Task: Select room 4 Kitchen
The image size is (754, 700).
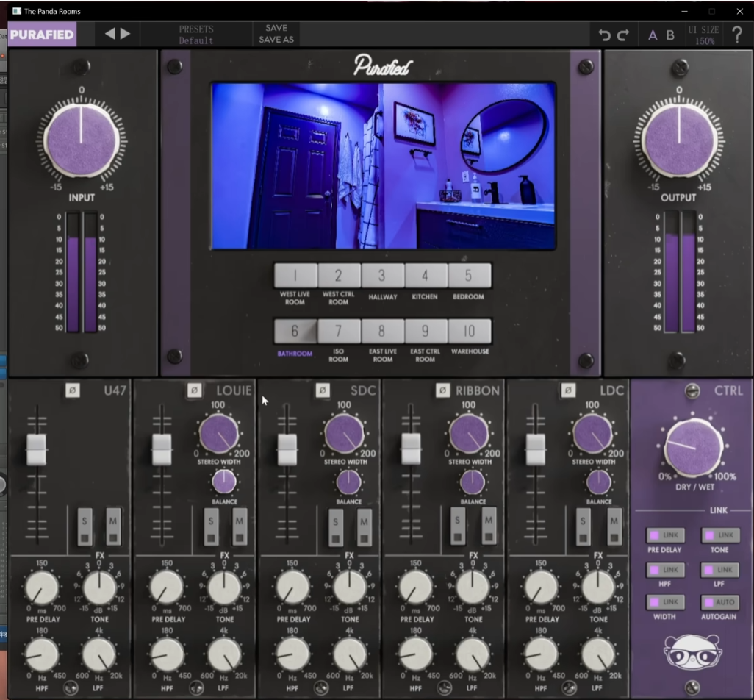Action: [x=426, y=276]
